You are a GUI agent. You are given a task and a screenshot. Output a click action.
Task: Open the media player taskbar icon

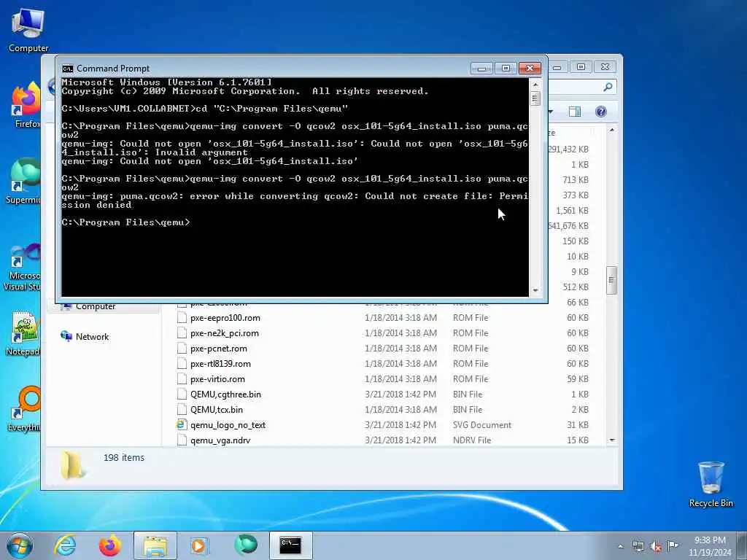point(199,545)
